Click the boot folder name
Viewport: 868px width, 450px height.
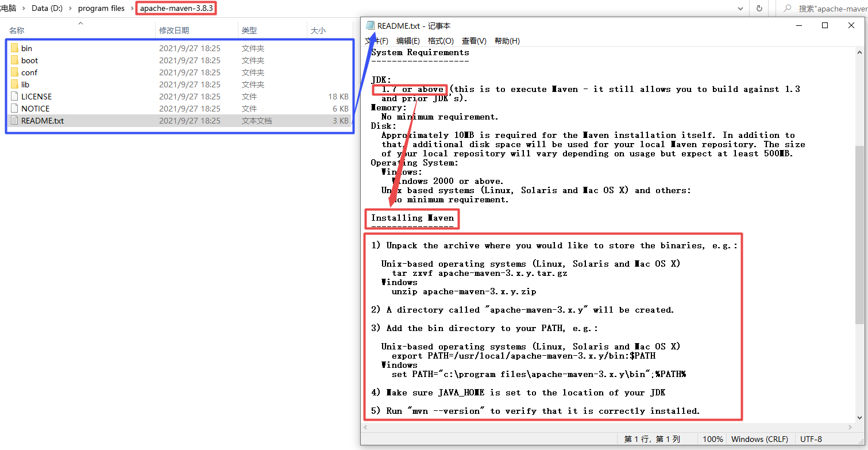click(29, 60)
